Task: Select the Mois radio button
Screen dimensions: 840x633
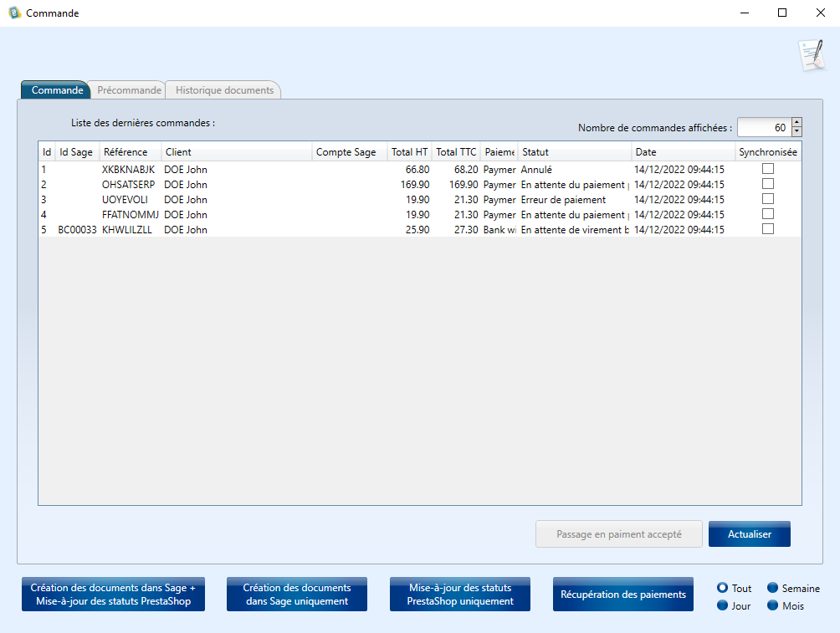Action: (774, 605)
